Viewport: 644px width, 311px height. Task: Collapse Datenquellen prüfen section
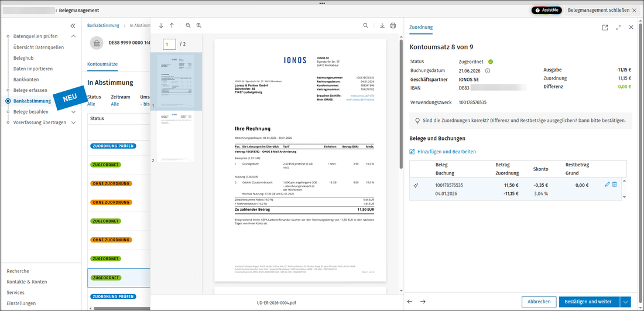pos(74,36)
